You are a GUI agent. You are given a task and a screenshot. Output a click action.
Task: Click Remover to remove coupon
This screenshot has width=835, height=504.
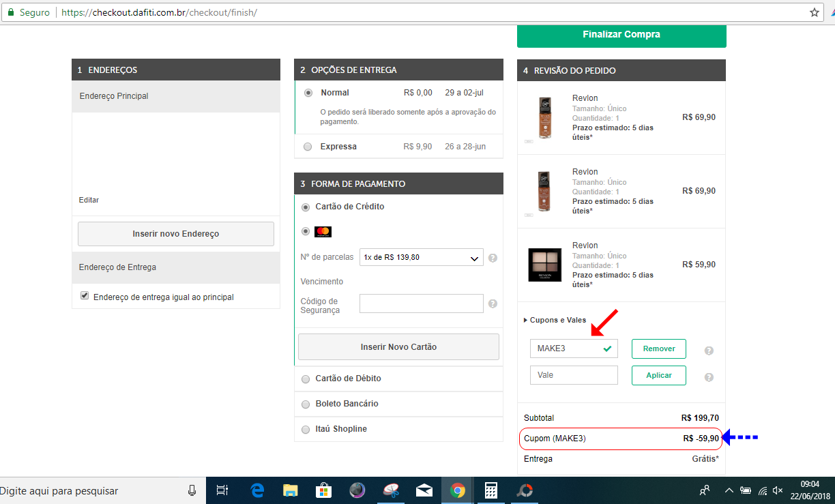[659, 349]
